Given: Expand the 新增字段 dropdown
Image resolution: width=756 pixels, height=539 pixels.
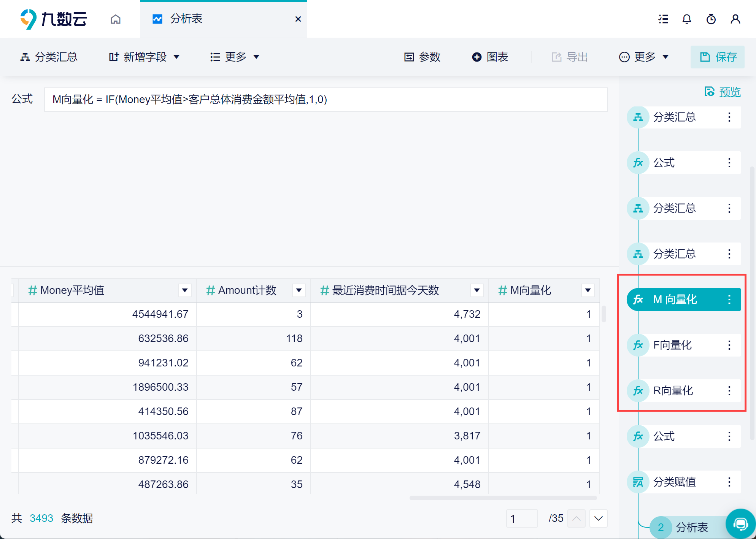Looking at the screenshot, I should [x=144, y=57].
